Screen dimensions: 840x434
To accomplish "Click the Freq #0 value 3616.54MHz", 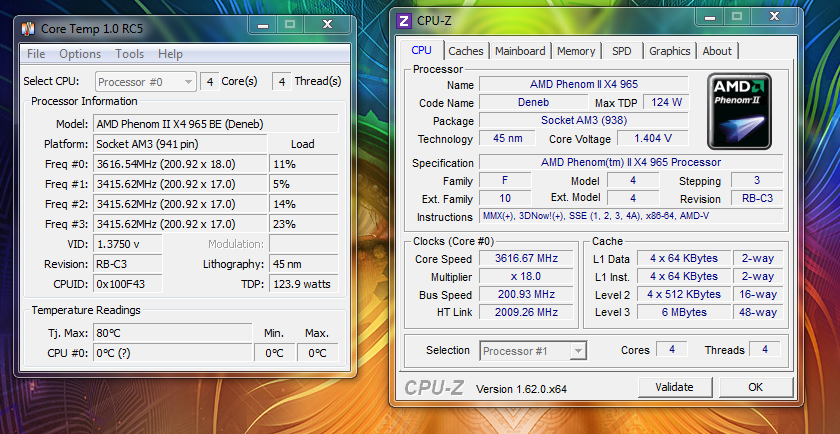I will [180, 163].
